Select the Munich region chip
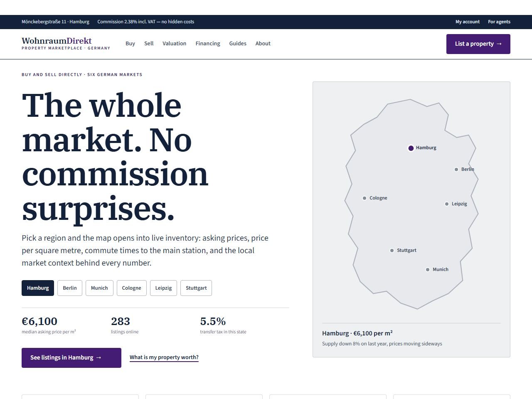 click(99, 288)
